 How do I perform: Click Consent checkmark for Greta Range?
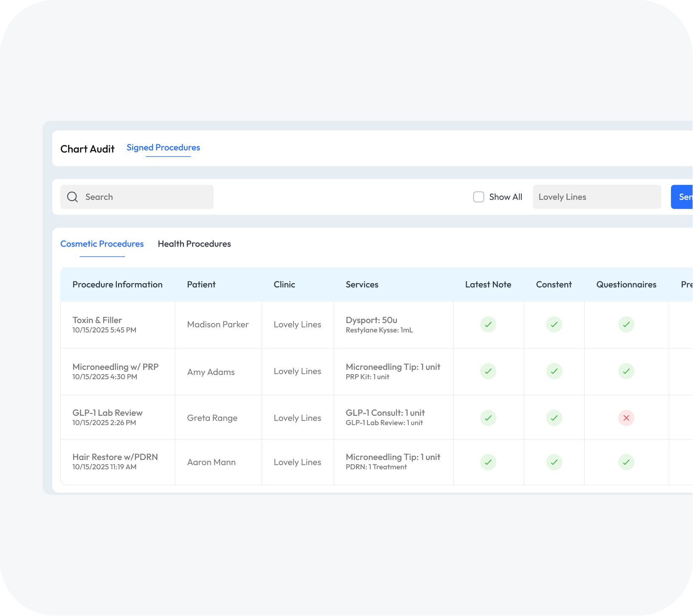554,418
